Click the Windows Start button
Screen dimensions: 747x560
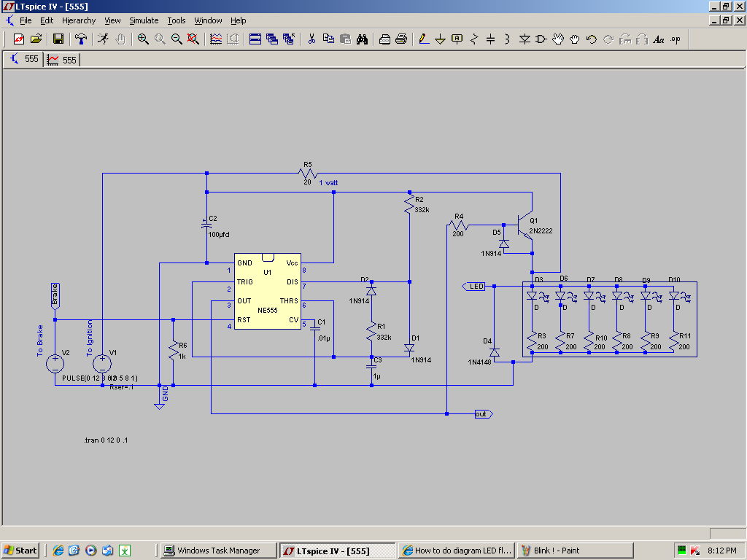coord(20,551)
